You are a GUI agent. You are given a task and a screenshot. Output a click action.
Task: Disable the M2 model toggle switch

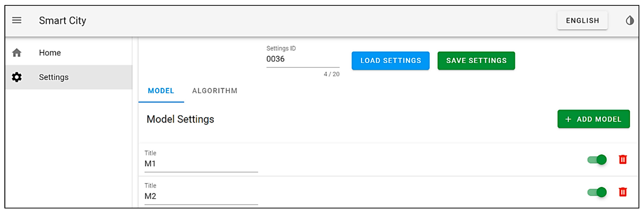(597, 192)
